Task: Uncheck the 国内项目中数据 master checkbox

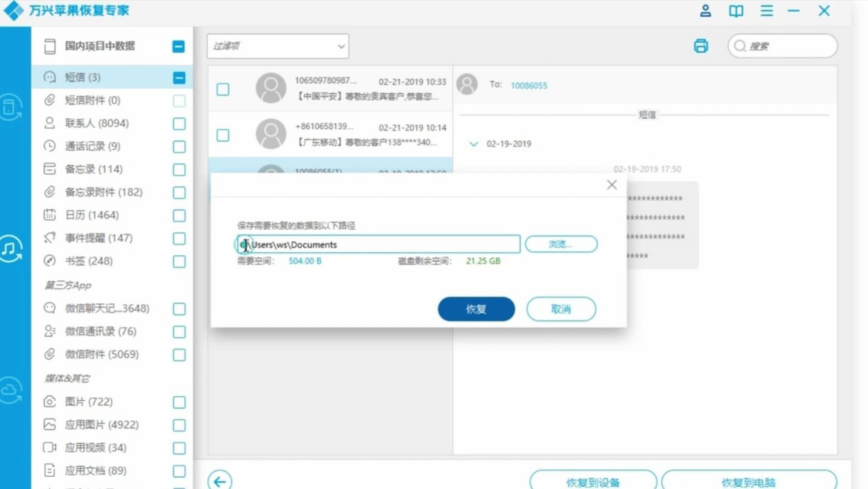Action: tap(179, 46)
